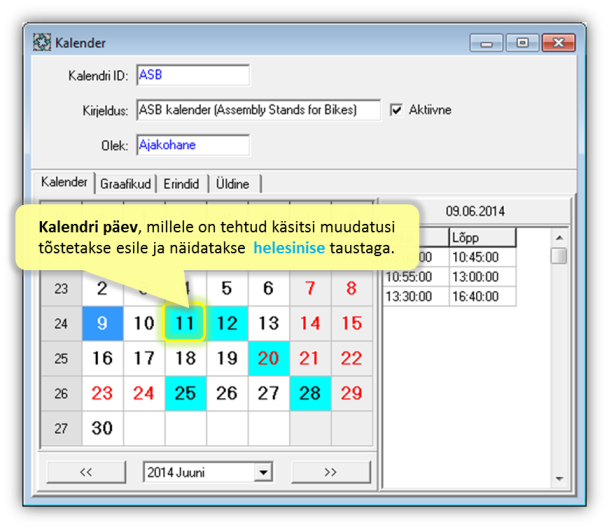Click the 09.06.2014 date header

tap(475, 211)
